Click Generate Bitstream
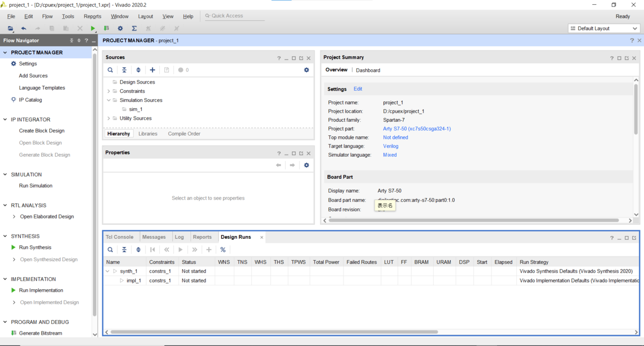The width and height of the screenshot is (644, 346). click(x=40, y=333)
